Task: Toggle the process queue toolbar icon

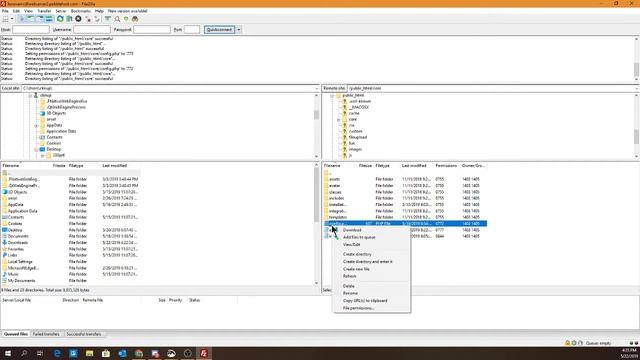Action: (x=69, y=19)
